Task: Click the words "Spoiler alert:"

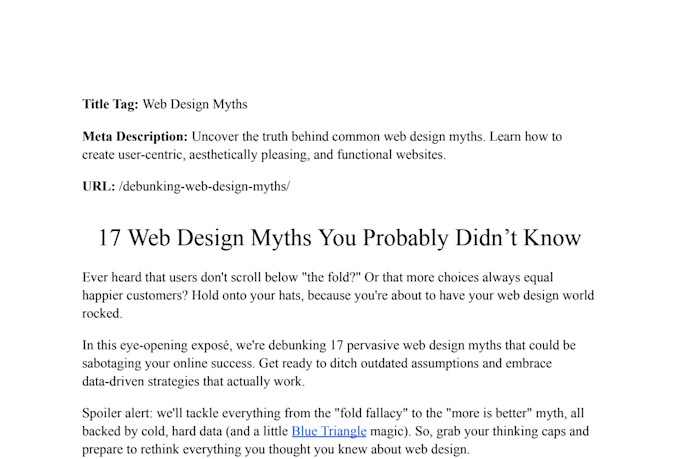Action: click(117, 413)
